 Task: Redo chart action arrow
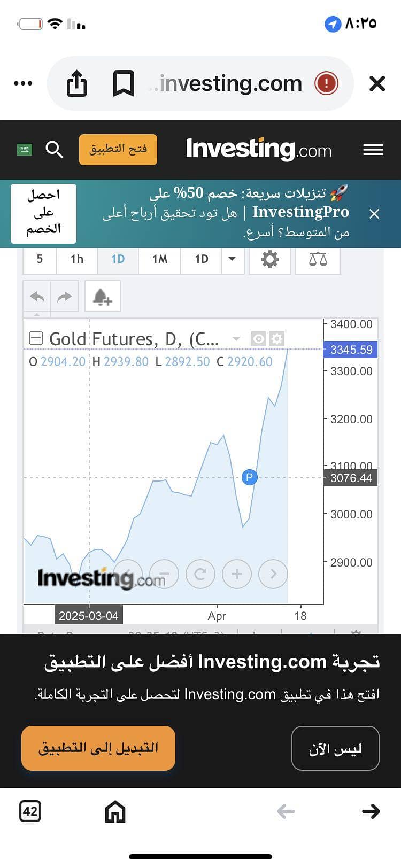click(x=65, y=296)
